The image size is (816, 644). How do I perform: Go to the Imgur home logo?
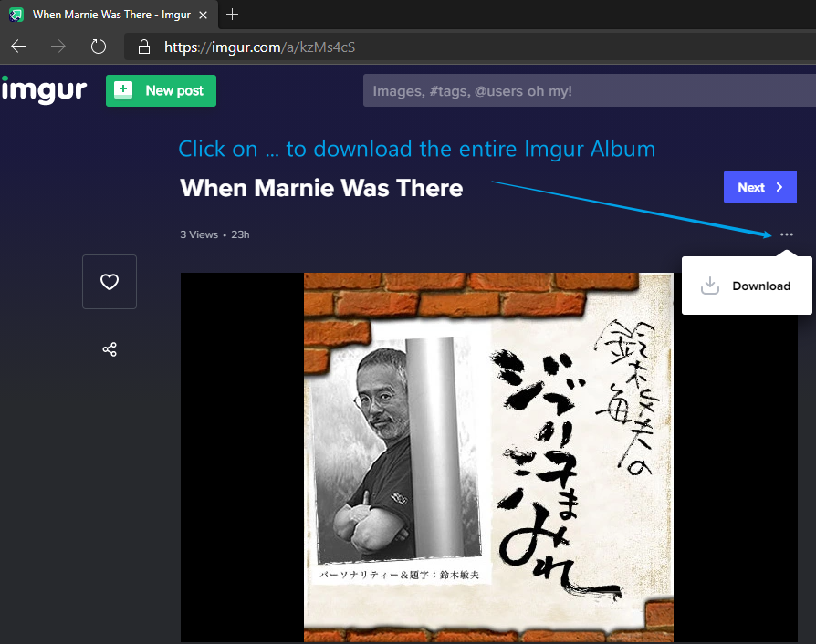point(44,90)
